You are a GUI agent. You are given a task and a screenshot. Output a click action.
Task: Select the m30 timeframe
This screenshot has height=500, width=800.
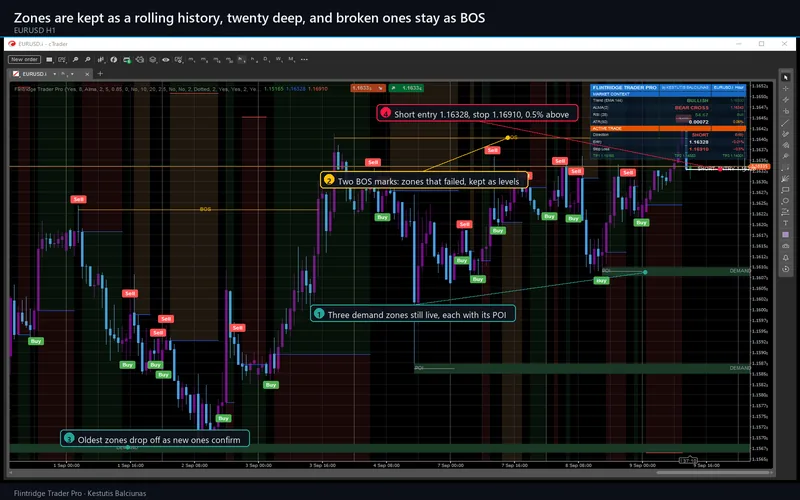(229, 60)
